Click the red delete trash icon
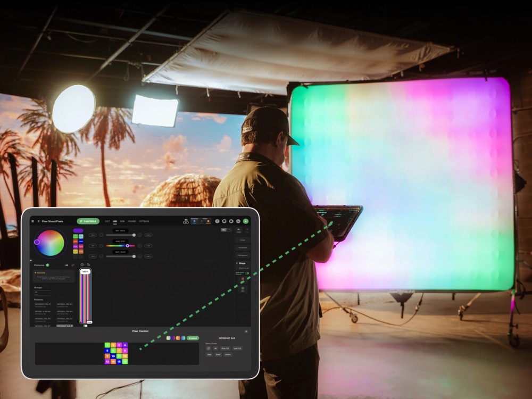 coord(243,279)
